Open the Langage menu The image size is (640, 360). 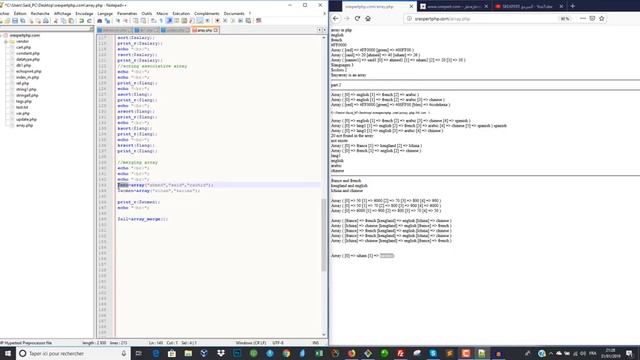click(x=105, y=13)
